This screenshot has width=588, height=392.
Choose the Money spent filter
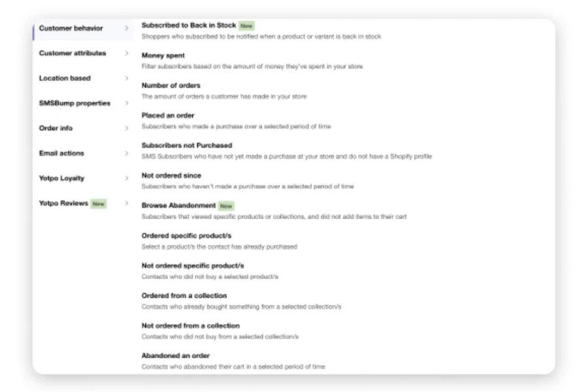click(x=163, y=56)
